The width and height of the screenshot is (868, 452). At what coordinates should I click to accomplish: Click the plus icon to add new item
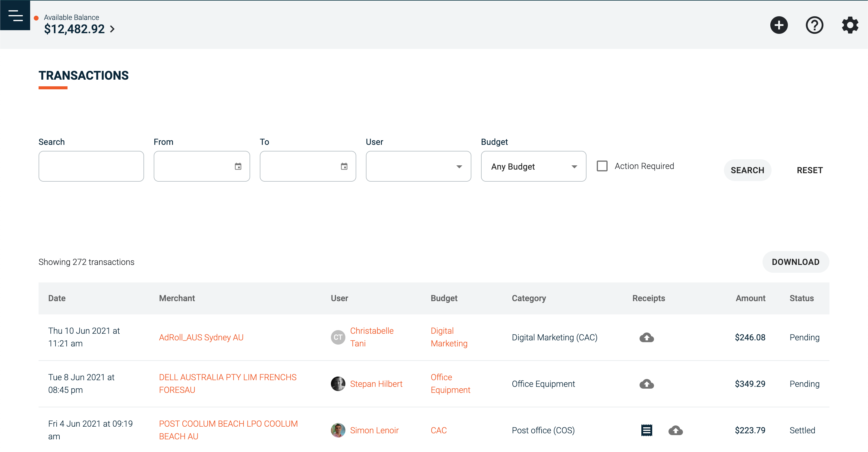pos(779,25)
